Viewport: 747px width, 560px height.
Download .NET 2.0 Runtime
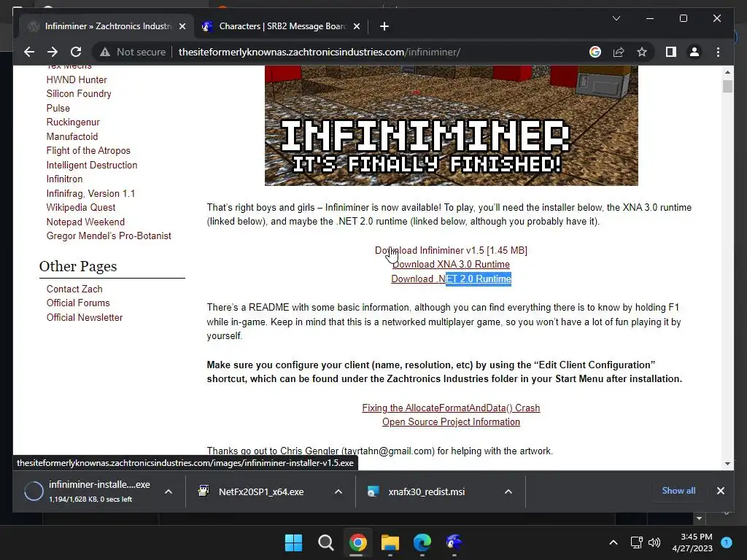451,279
